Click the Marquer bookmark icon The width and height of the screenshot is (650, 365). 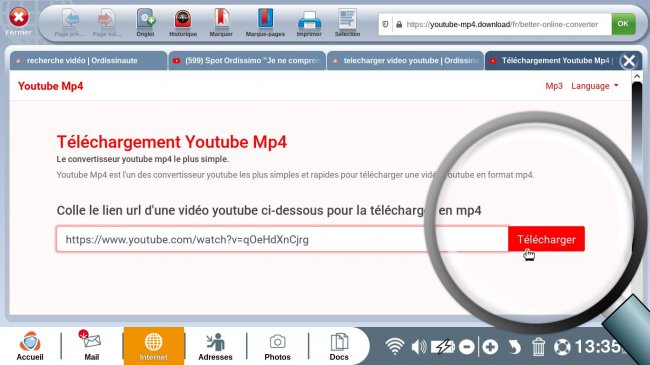point(221,19)
